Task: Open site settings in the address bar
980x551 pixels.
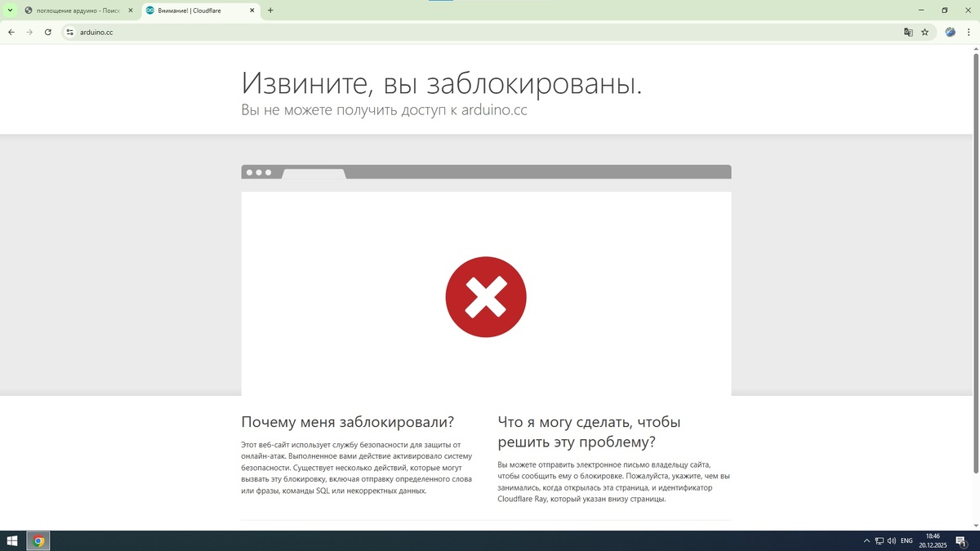Action: [70, 32]
